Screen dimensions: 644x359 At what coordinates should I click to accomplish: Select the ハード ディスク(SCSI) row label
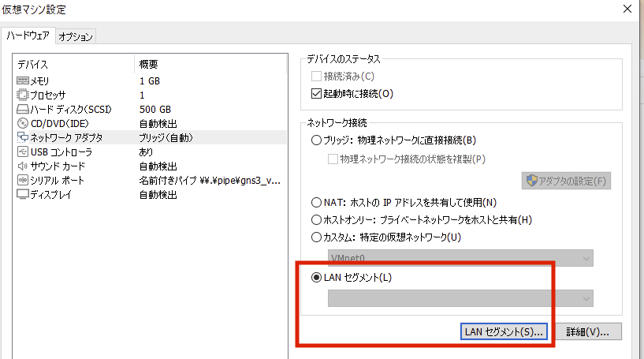71,110
